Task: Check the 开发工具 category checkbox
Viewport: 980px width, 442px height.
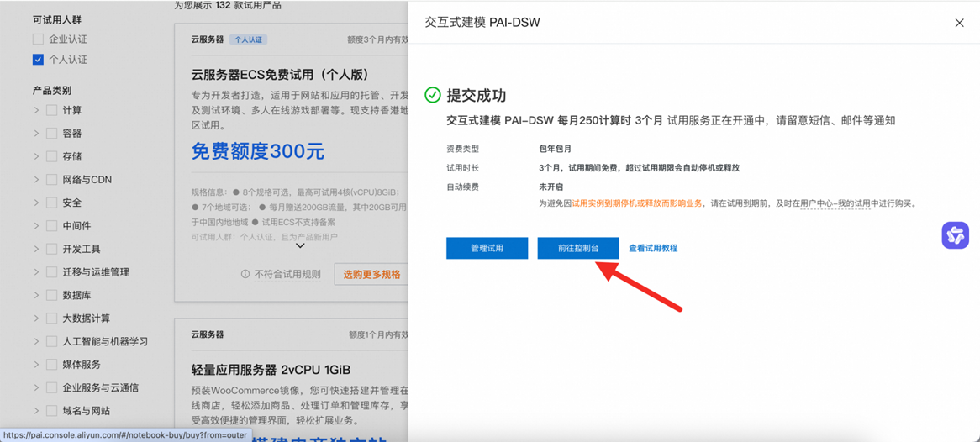Action: (x=52, y=249)
